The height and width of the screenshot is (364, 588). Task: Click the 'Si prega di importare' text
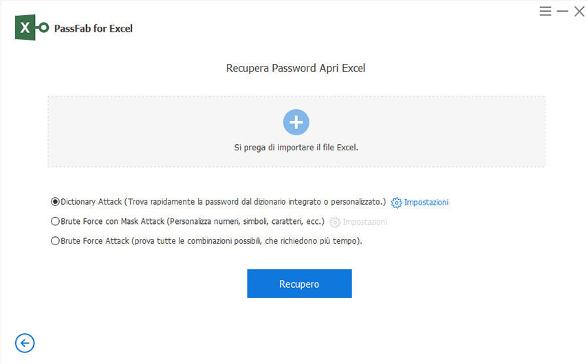[x=296, y=147]
